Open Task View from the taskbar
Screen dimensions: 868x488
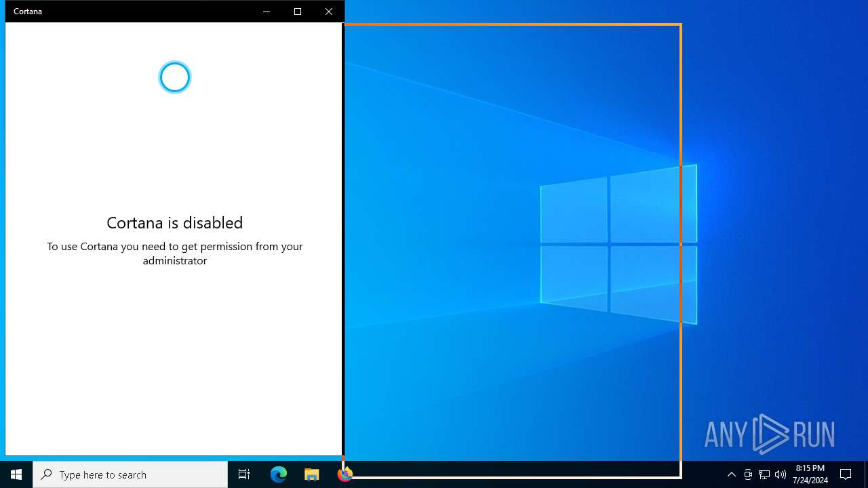pos(244,474)
